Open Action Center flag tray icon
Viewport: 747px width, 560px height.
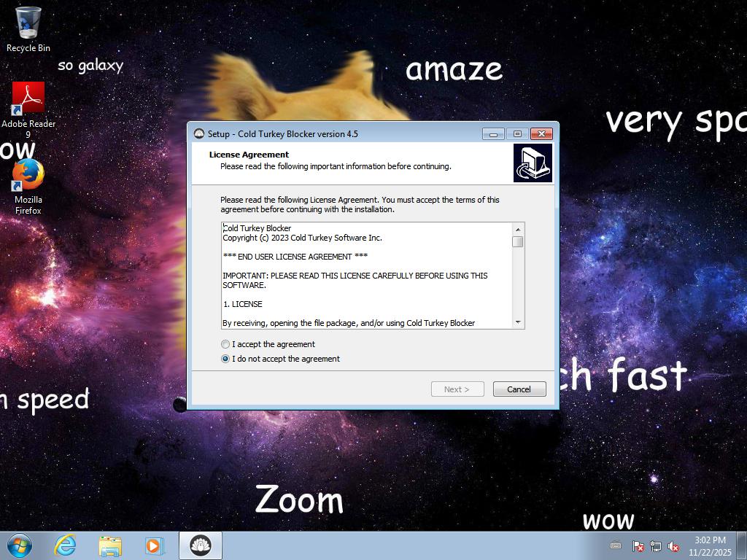pyautogui.click(x=637, y=546)
